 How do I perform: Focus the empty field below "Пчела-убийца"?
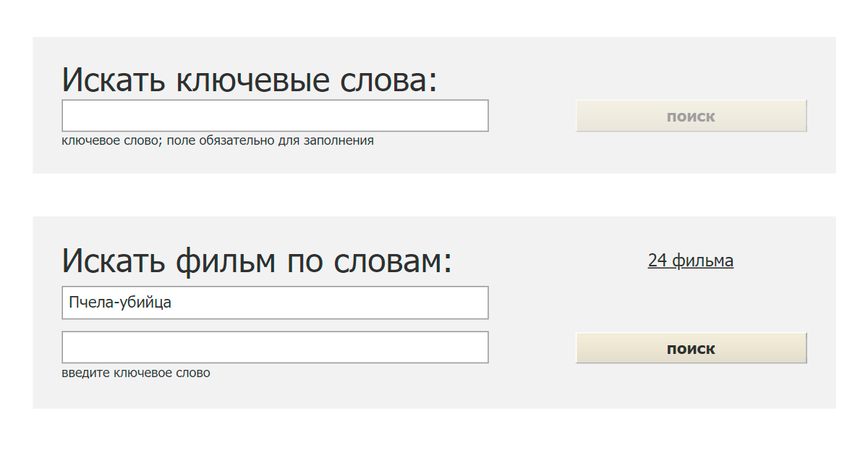click(275, 347)
